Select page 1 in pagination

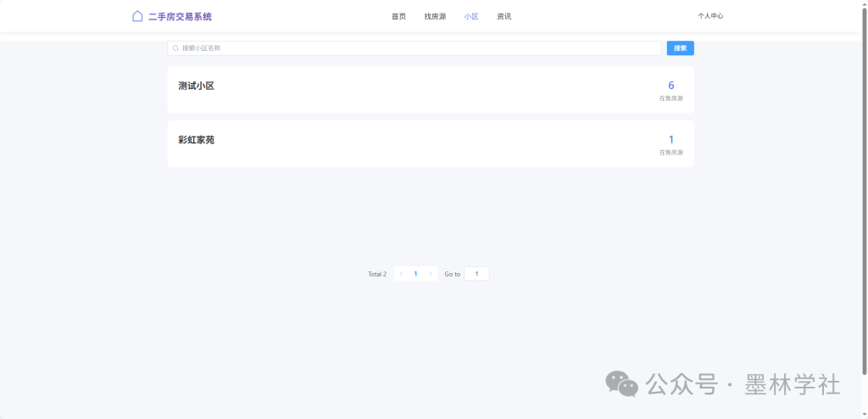[x=415, y=274]
